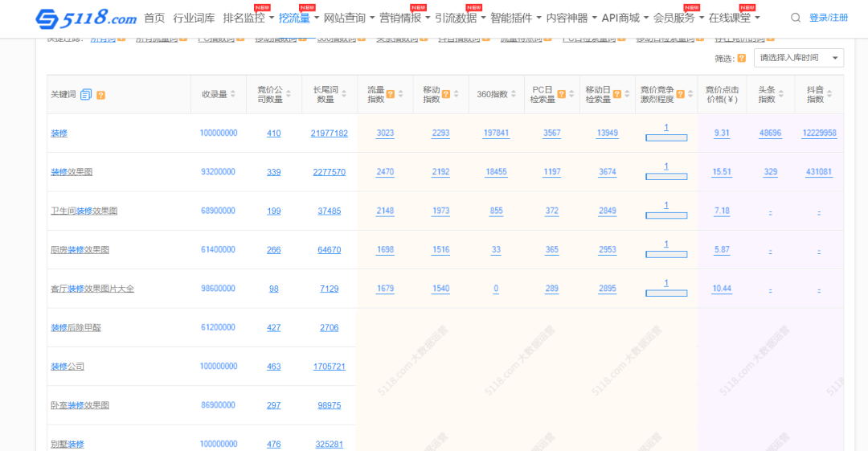Sort by 竞价公司数量 column arrows
This screenshot has width=868, height=451.
point(289,94)
